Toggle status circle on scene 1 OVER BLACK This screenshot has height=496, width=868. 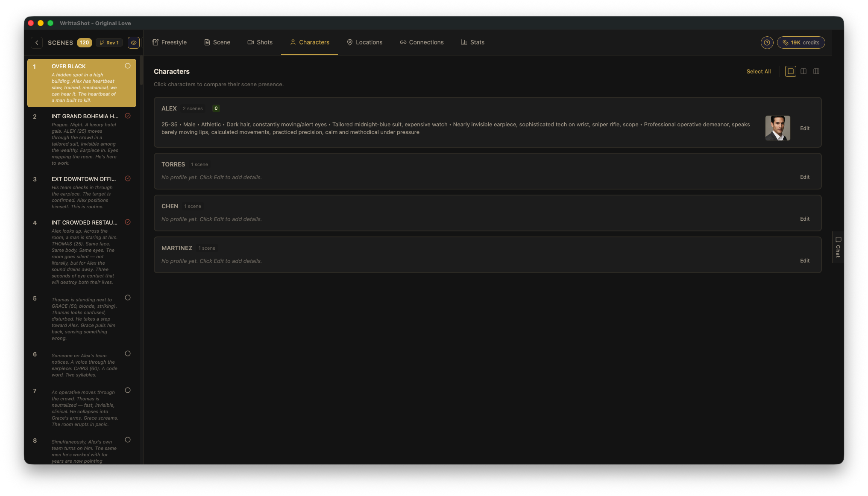(128, 66)
